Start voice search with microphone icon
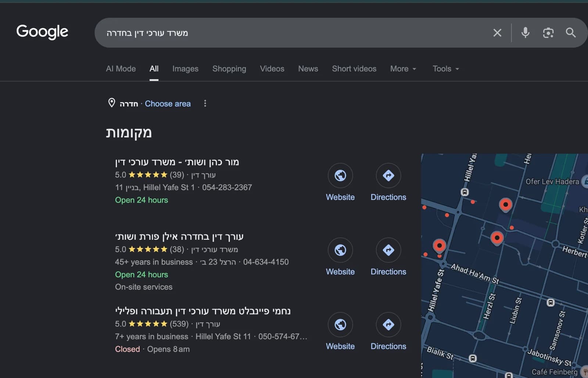 point(525,33)
